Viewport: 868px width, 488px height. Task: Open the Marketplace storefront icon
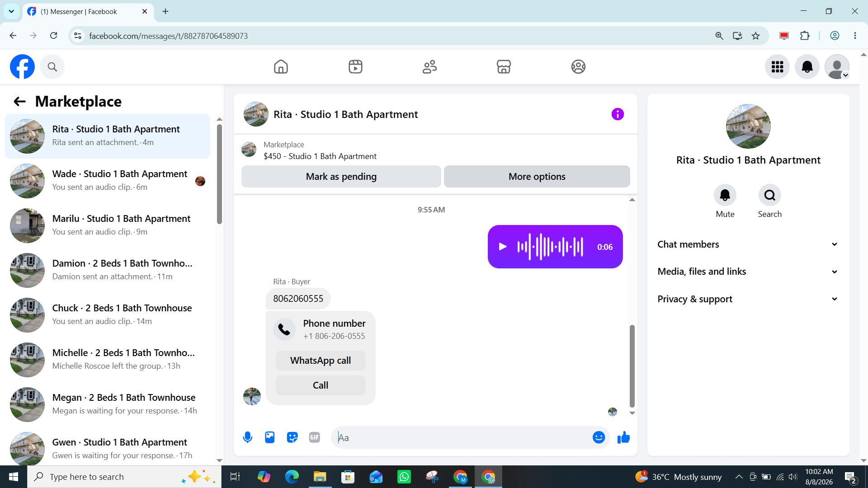[x=504, y=67]
